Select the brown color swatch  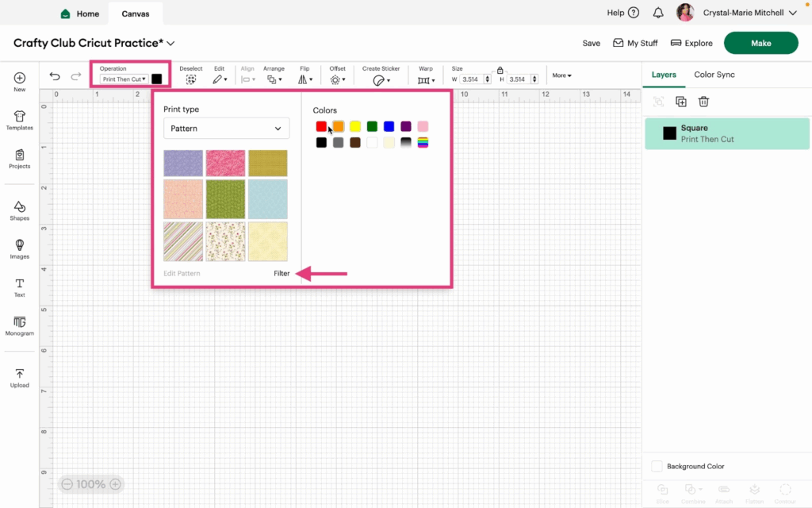tap(355, 143)
